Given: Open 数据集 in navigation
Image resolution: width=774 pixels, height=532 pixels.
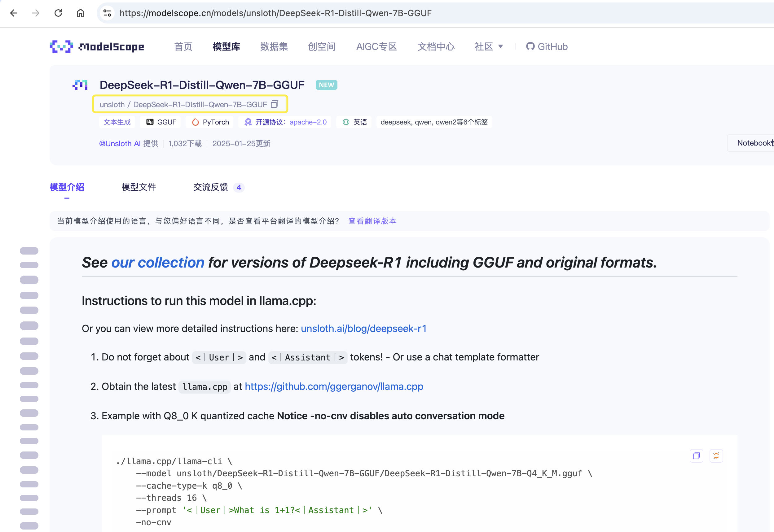Looking at the screenshot, I should [274, 47].
